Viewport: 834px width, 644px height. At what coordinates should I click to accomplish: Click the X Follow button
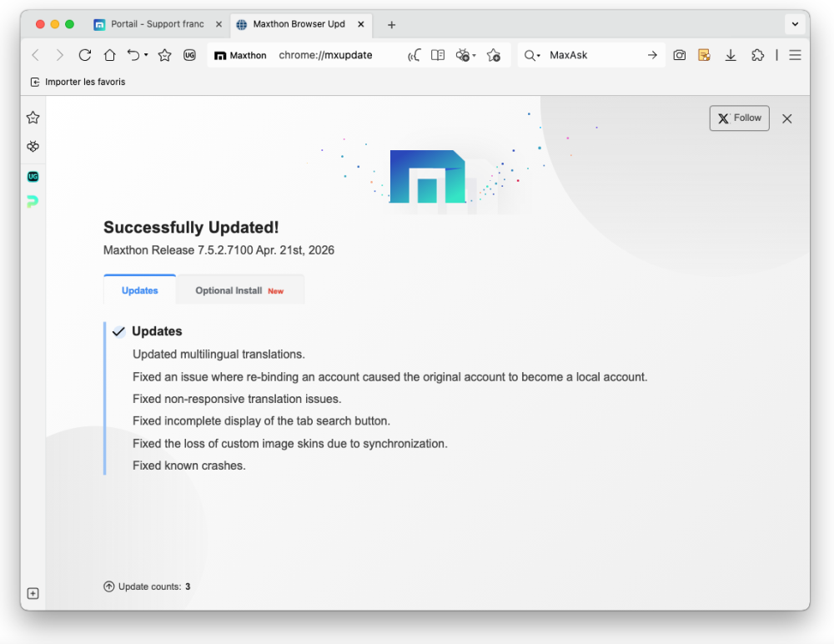tap(739, 118)
